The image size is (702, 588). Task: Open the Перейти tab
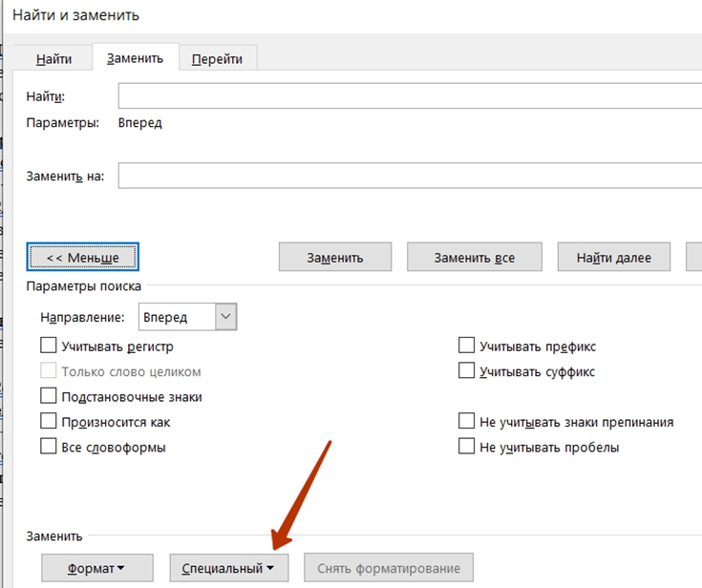(x=217, y=58)
